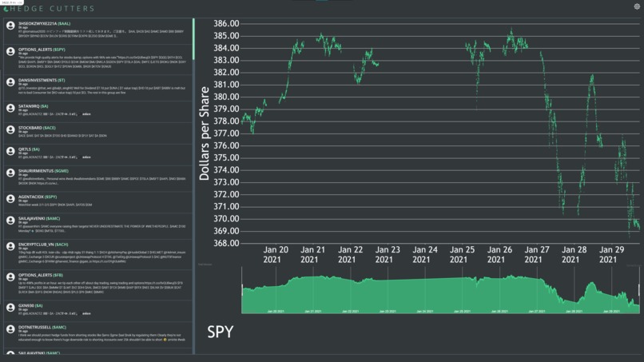Click the SATAN9RQ user avatar

pyautogui.click(x=10, y=108)
